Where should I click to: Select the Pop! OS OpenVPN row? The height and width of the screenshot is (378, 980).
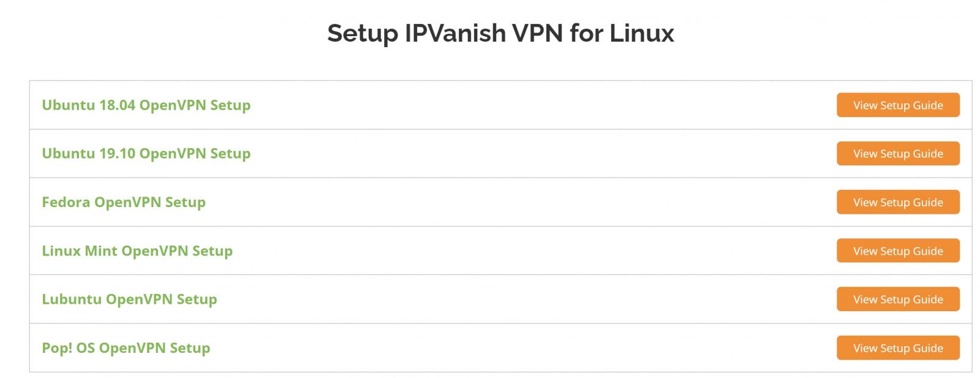pos(490,348)
